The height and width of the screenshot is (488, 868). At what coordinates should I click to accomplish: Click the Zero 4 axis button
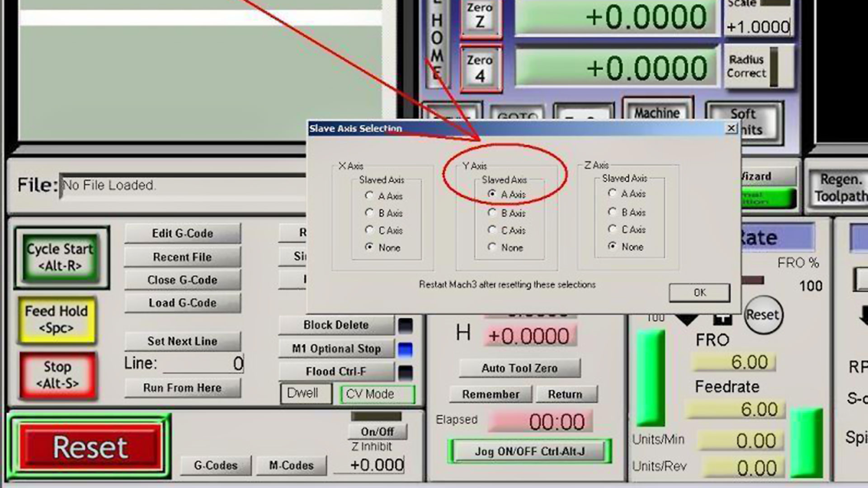480,68
